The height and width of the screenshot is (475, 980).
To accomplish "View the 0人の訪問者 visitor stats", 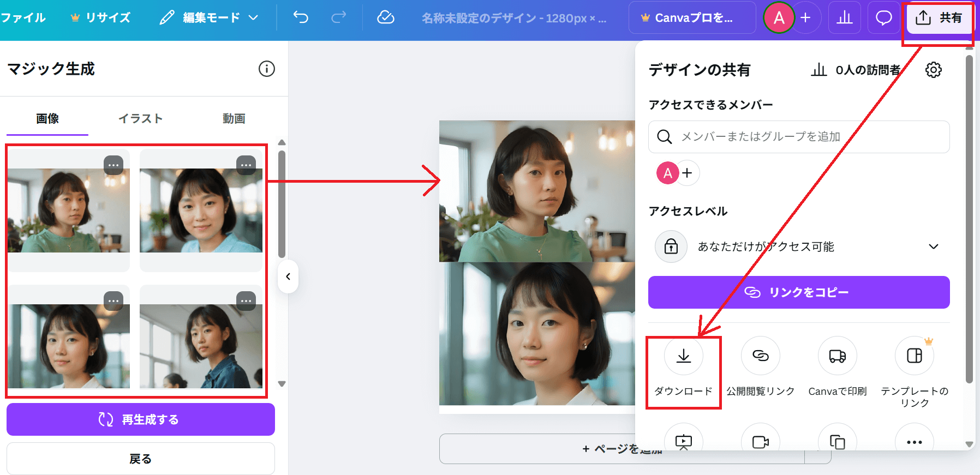I will (856, 70).
